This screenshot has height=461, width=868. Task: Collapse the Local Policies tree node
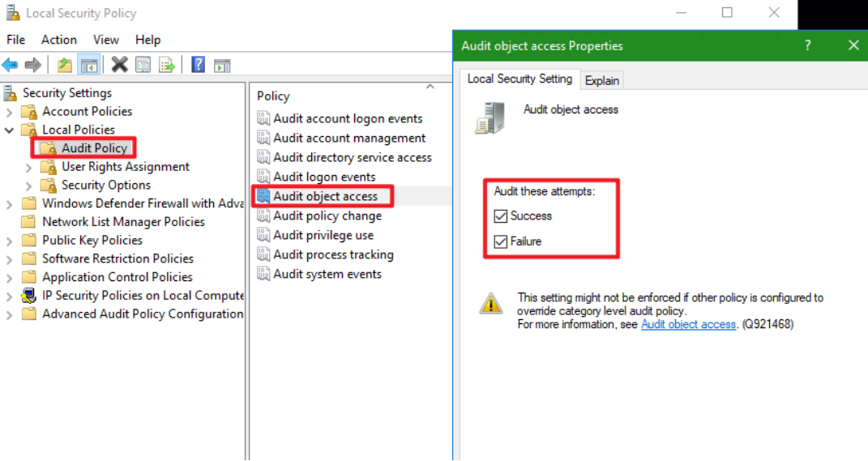click(x=10, y=130)
